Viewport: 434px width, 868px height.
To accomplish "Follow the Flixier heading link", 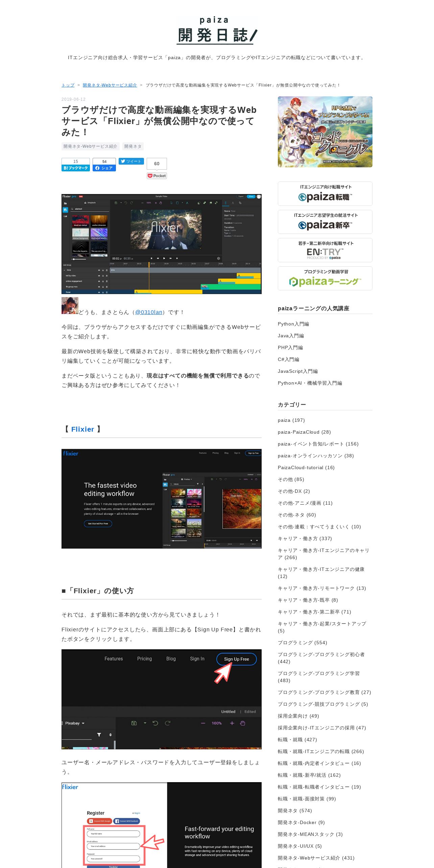I will (x=82, y=429).
